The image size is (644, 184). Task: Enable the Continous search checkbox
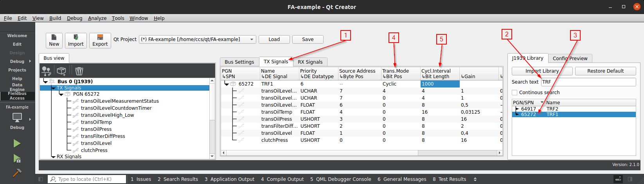pyautogui.click(x=514, y=93)
